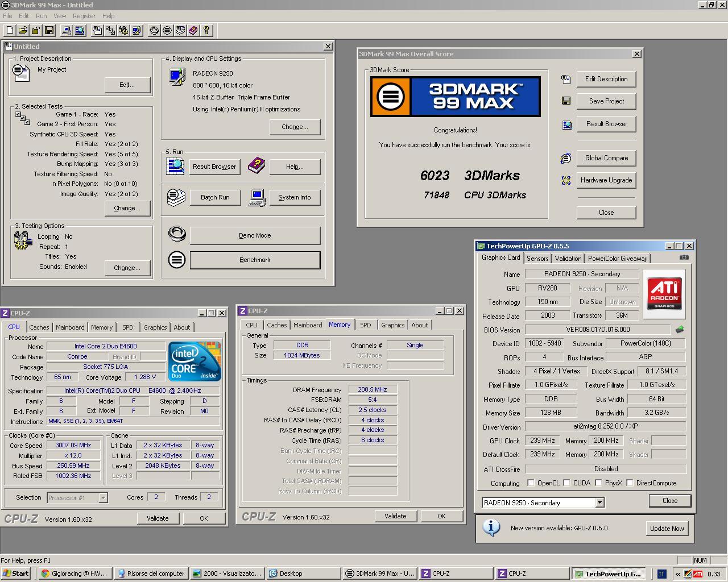Click Change button under Testing Options
Viewport: 728px width, 582px height.
pos(127,268)
